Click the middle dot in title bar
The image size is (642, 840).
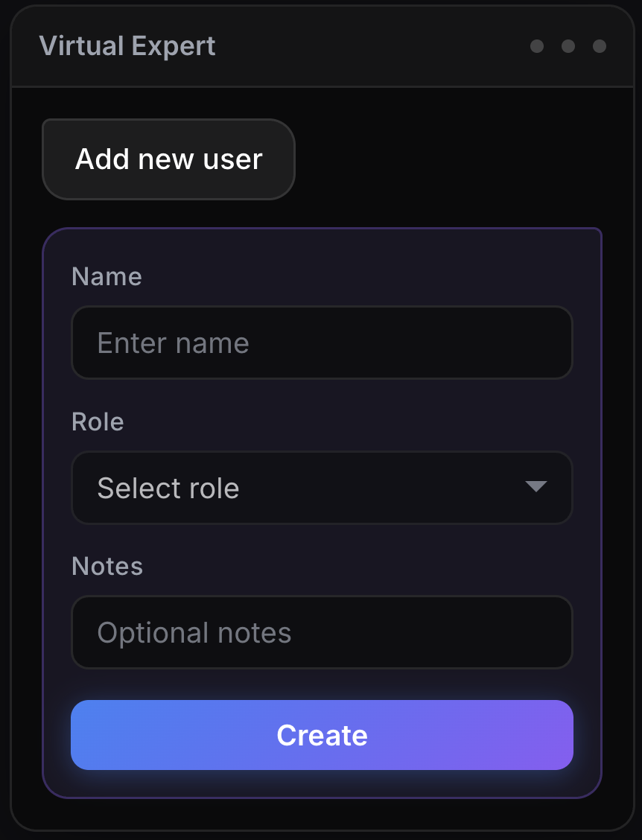coord(568,46)
